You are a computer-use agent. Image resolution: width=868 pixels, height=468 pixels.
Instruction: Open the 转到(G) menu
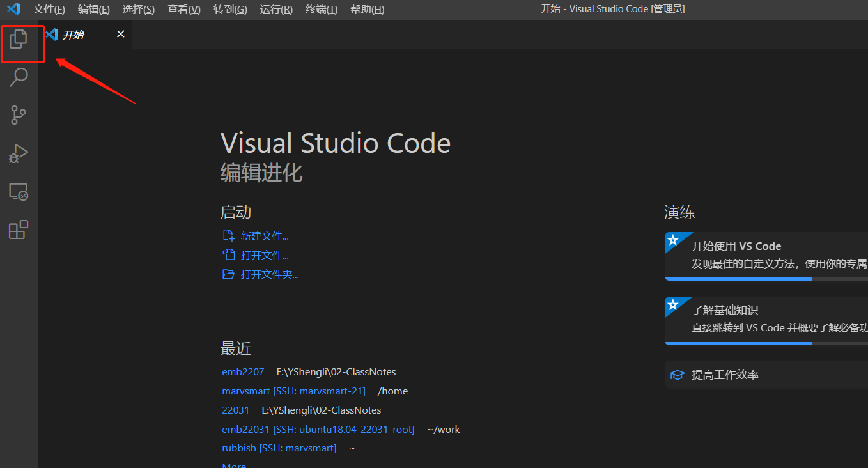tap(230, 9)
